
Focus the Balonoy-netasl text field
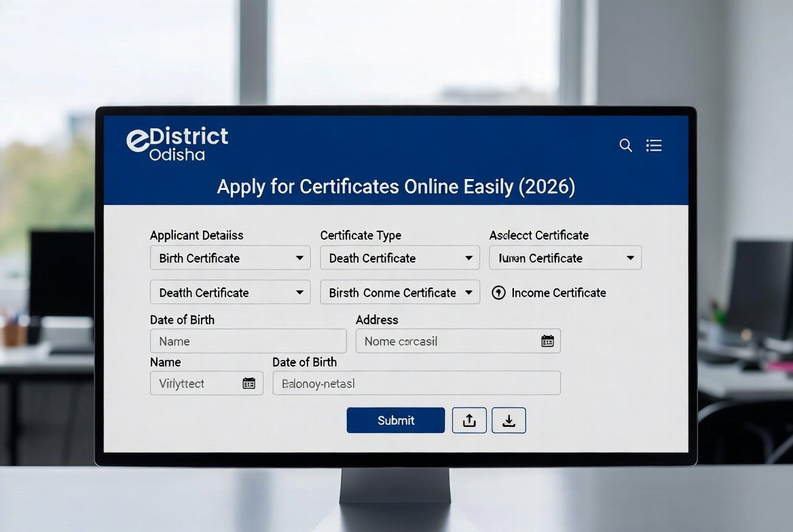pyautogui.click(x=416, y=383)
